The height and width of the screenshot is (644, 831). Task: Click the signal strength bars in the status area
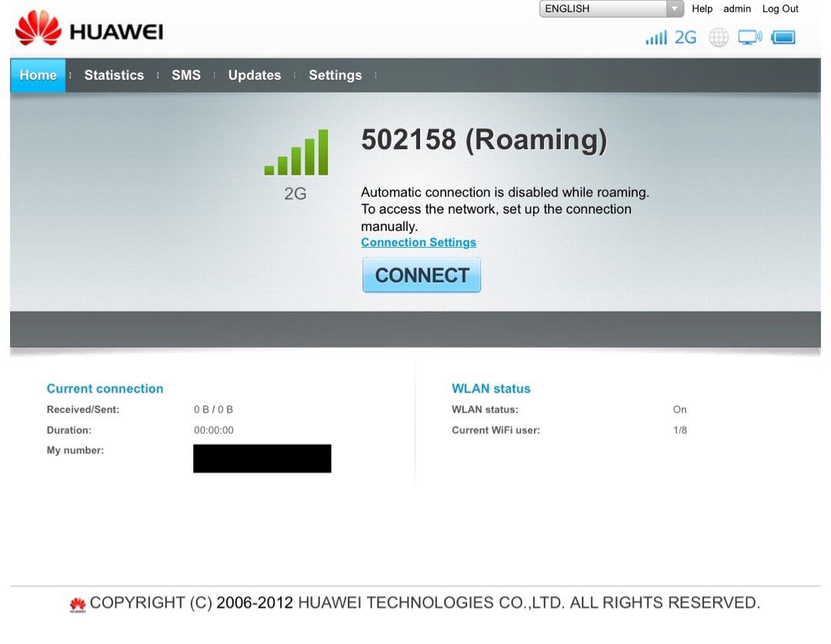pos(658,36)
